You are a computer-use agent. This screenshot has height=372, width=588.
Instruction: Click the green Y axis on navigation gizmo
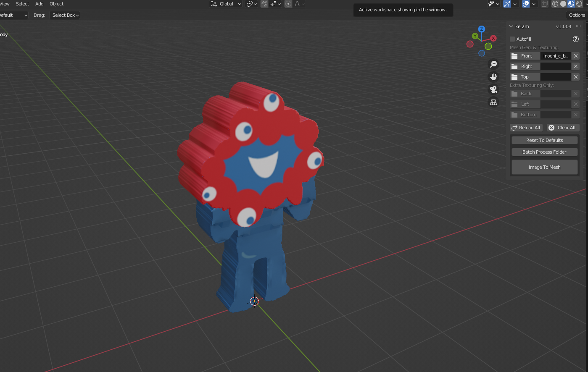[475, 36]
